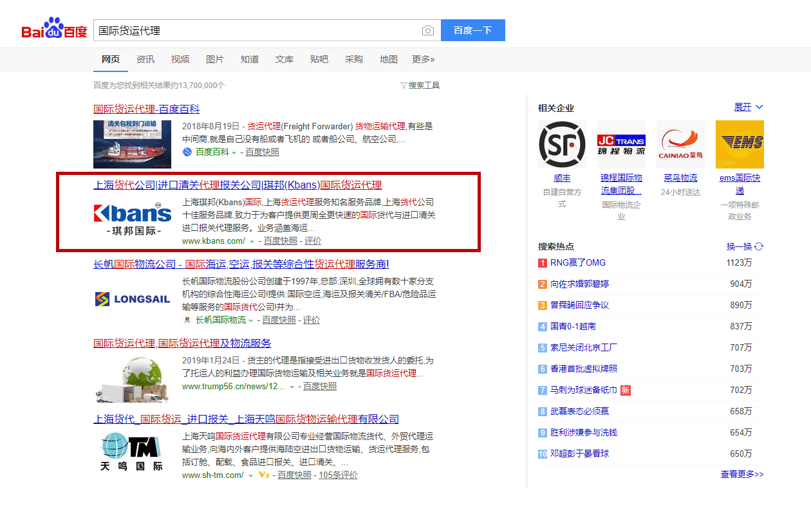811x532 pixels.
Task: Click the EMS logo thumbnail
Action: tap(740, 145)
